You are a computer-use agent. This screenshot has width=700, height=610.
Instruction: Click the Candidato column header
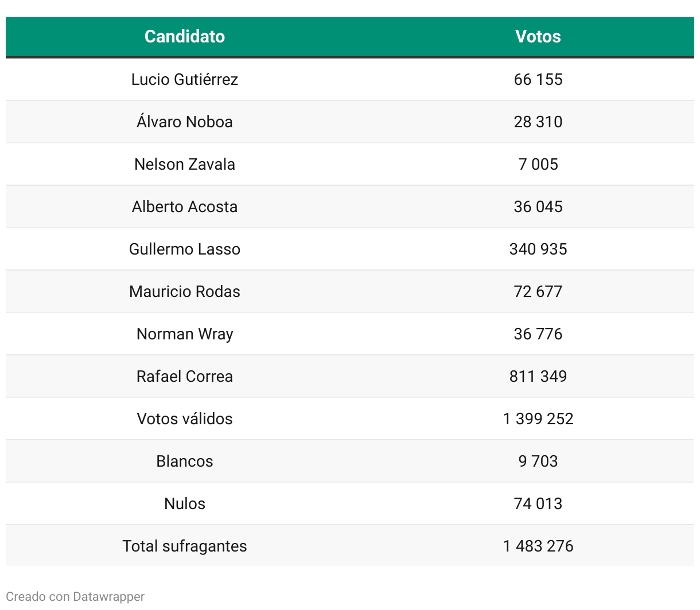185,37
